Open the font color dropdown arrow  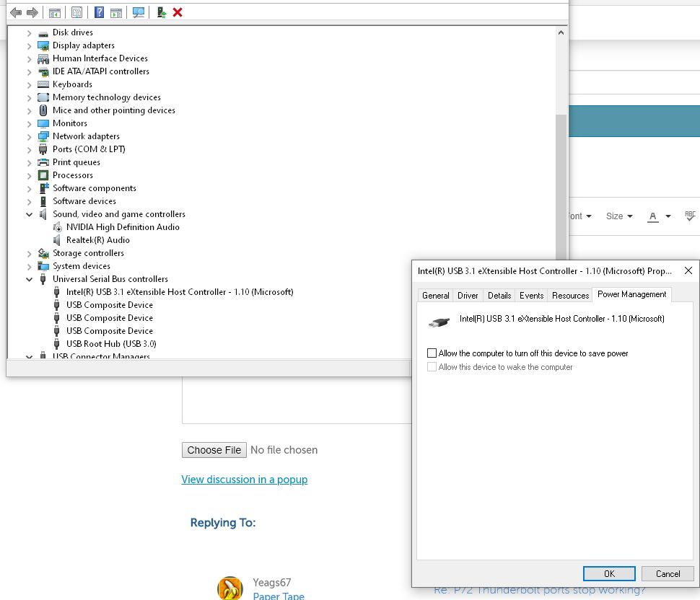[x=668, y=216]
